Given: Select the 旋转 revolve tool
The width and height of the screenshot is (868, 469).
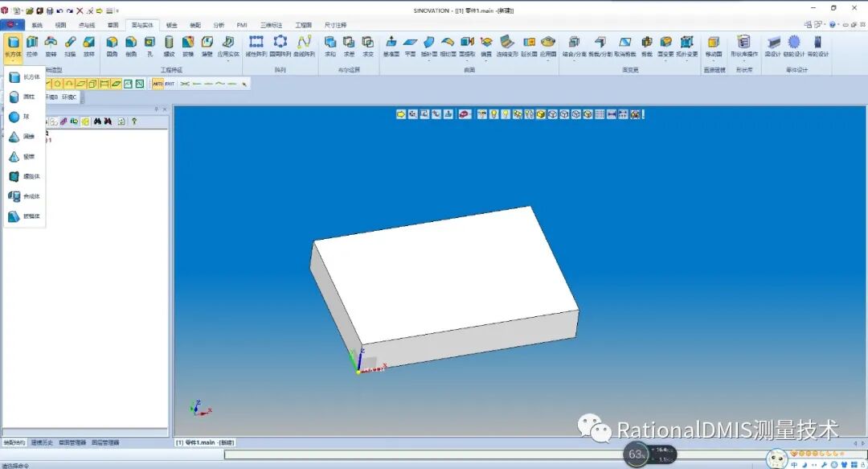Looking at the screenshot, I should coord(51,47).
